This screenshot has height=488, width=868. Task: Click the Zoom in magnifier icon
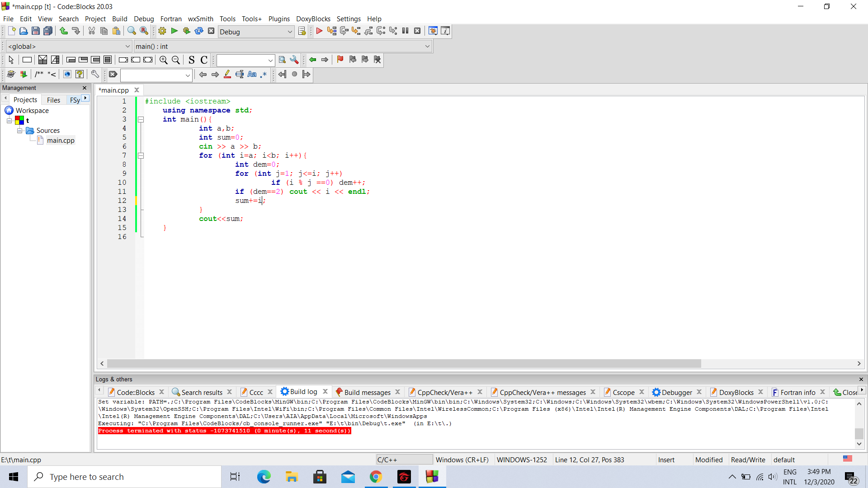[163, 60]
